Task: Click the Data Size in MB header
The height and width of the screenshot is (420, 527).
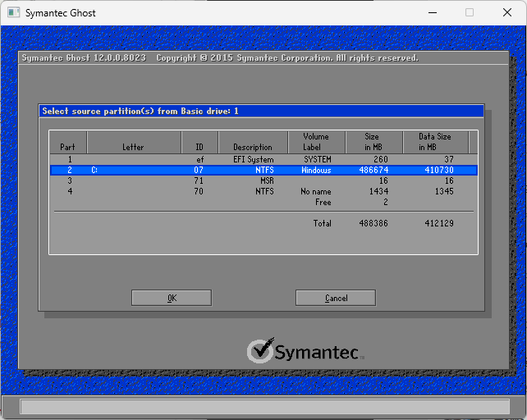Action: point(434,142)
